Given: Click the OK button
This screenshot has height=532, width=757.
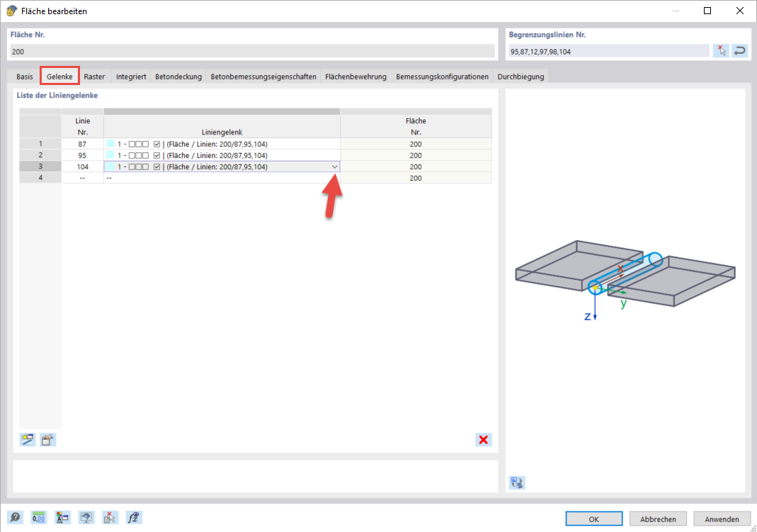Looking at the screenshot, I should (x=593, y=518).
